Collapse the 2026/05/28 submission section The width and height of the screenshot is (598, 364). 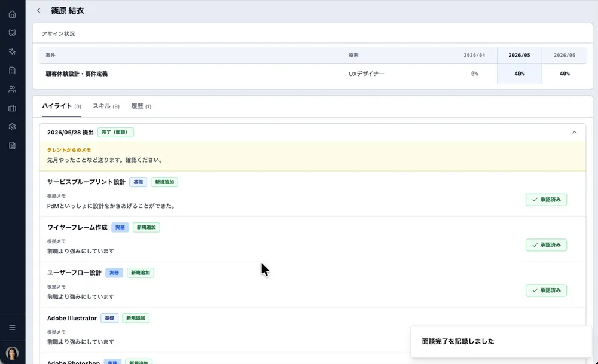[574, 132]
